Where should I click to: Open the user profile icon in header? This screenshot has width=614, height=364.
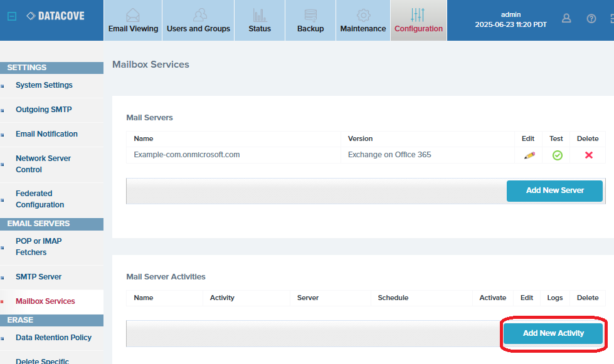tap(566, 19)
